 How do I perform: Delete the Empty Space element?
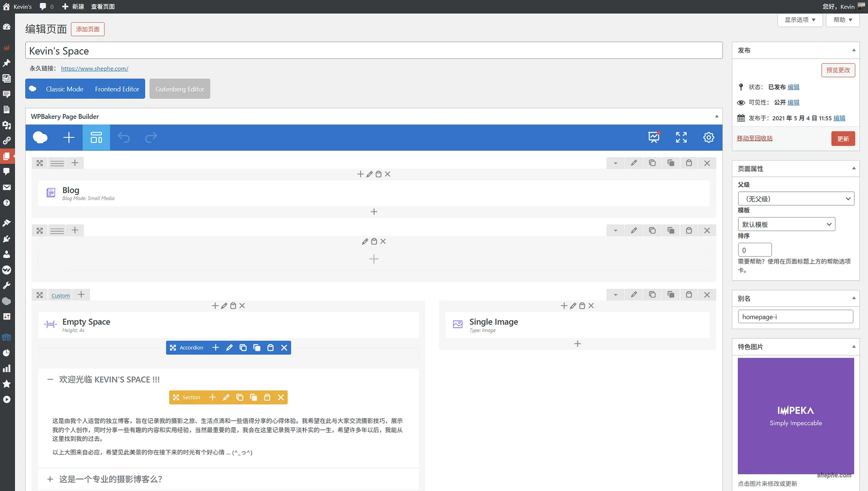click(x=242, y=306)
